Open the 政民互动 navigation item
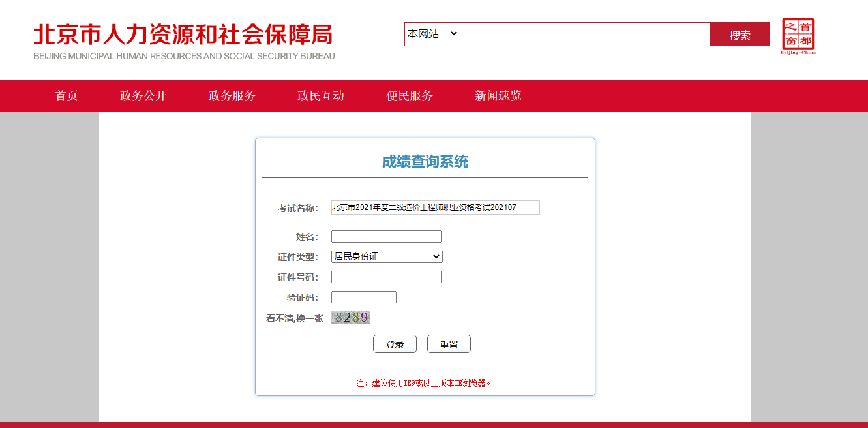Viewport: 868px width, 428px height. click(x=321, y=96)
